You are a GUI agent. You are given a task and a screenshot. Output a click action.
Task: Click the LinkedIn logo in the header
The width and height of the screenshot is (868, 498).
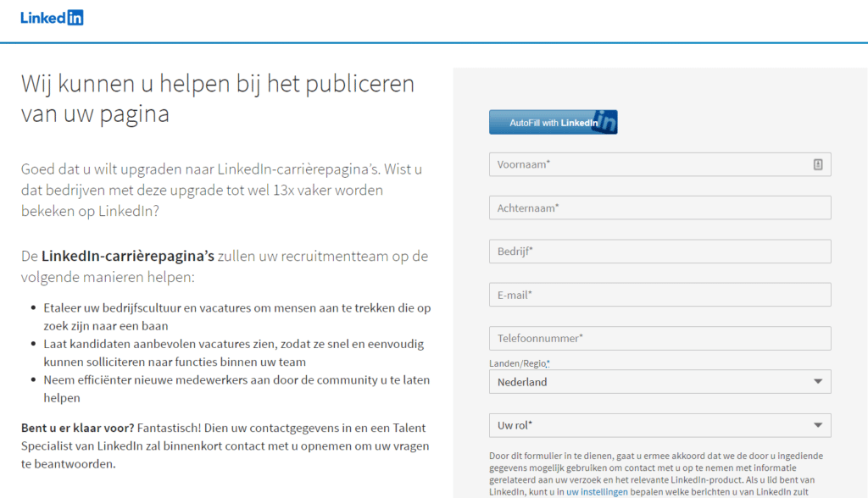click(x=52, y=18)
